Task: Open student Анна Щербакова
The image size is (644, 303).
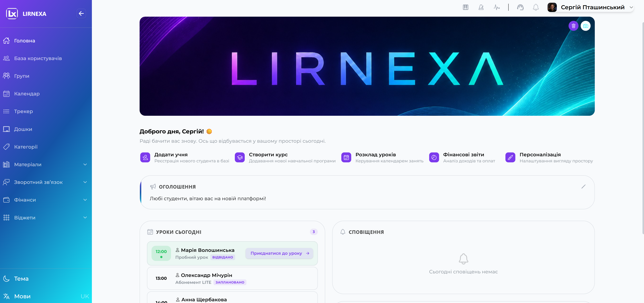Action: (x=204, y=299)
